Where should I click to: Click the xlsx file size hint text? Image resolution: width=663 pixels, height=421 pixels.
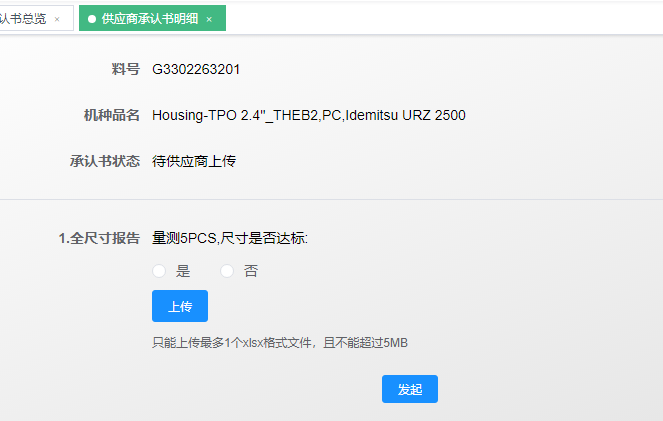click(x=280, y=343)
